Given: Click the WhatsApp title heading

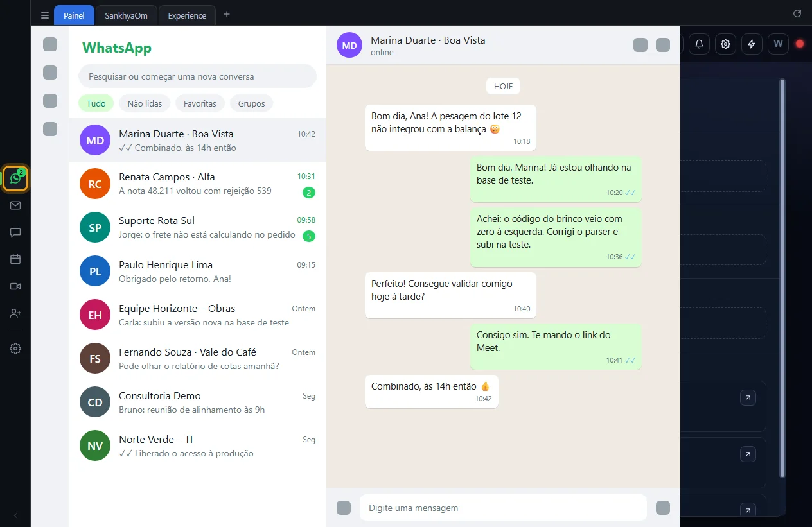Looking at the screenshot, I should (x=117, y=48).
